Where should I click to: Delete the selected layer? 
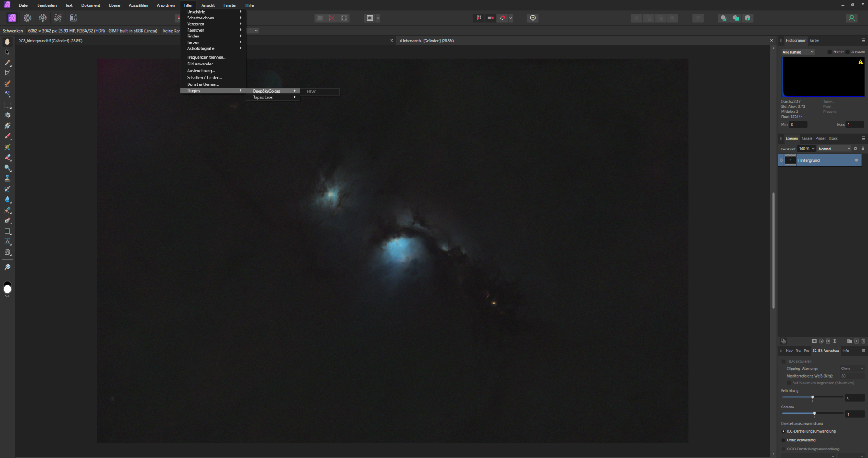click(863, 341)
